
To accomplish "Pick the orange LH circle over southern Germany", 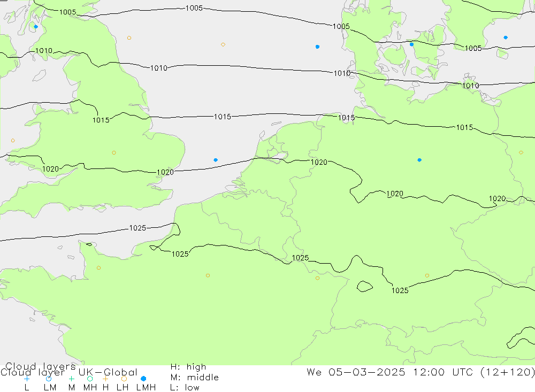I will (x=427, y=275).
